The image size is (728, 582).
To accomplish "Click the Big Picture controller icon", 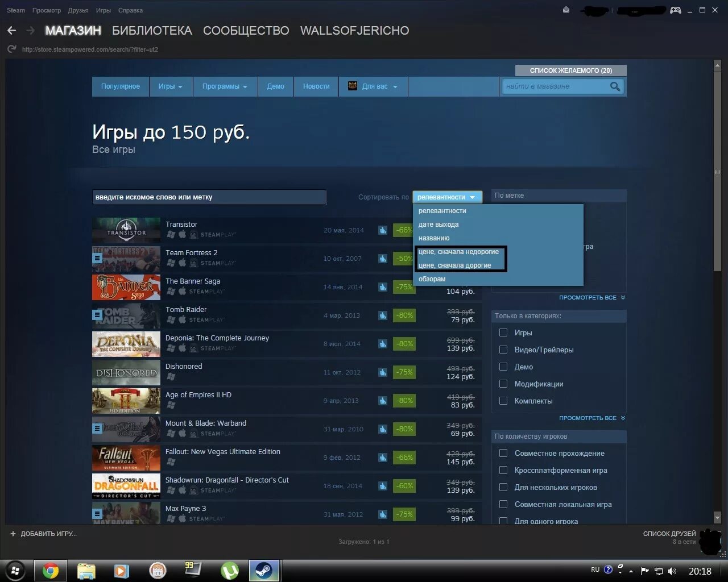I will (x=676, y=10).
